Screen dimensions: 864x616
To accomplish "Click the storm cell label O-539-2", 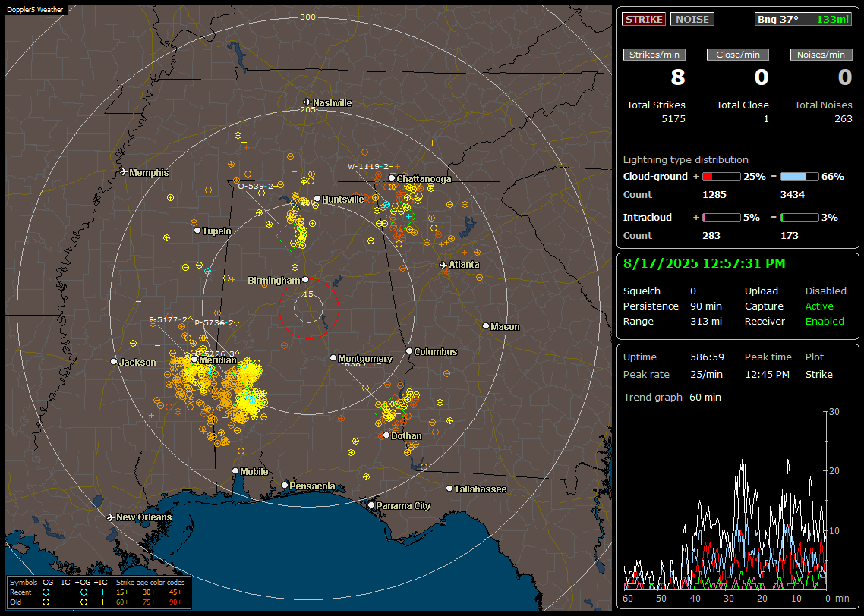I will pyautogui.click(x=256, y=186).
